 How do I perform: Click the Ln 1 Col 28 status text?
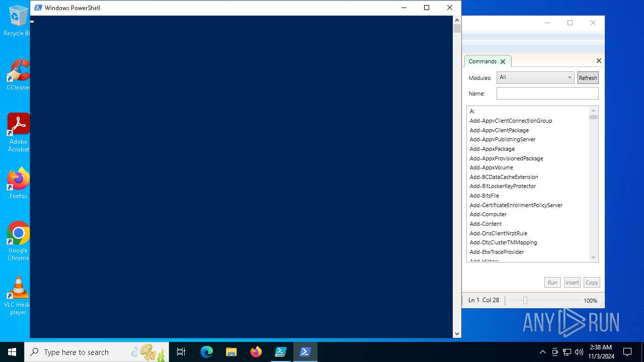(x=484, y=300)
